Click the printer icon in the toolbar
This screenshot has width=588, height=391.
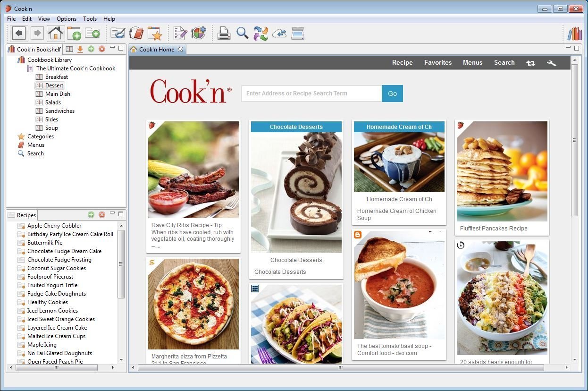click(x=224, y=33)
